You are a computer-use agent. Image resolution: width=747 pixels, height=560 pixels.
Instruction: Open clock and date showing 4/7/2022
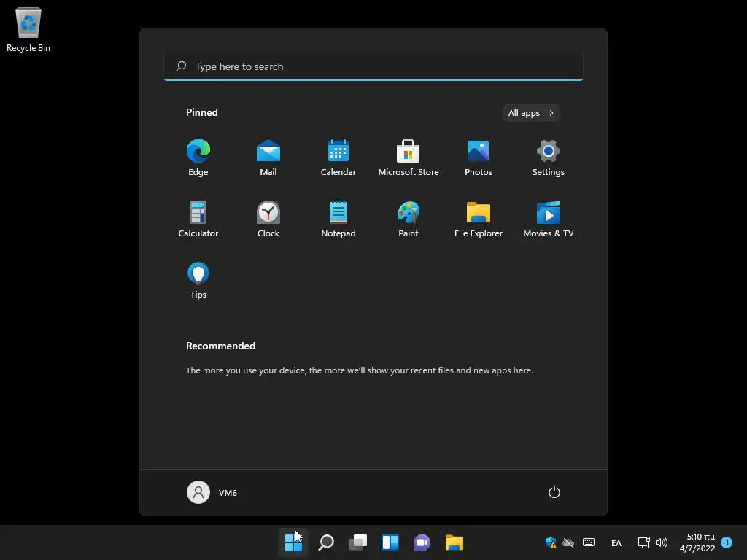tap(697, 542)
